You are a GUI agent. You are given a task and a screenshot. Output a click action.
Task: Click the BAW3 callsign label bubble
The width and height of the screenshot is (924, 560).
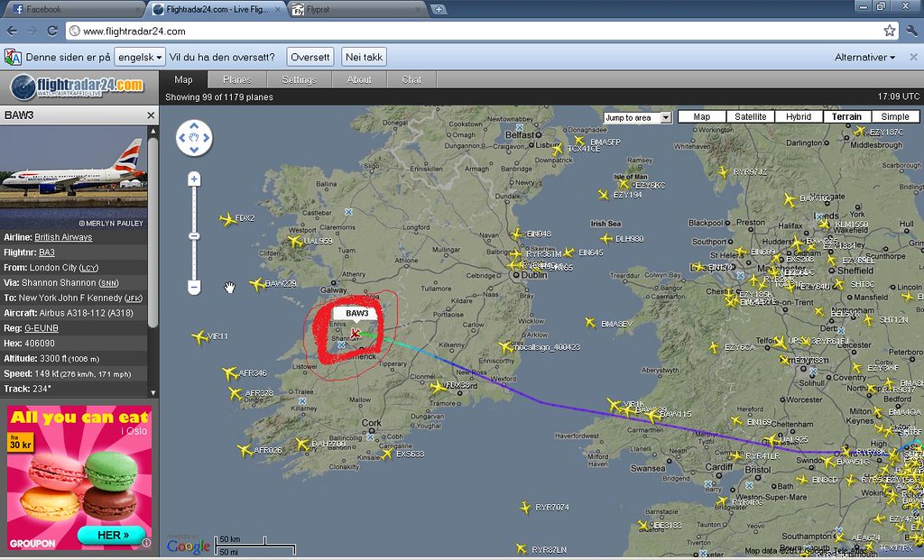357,313
